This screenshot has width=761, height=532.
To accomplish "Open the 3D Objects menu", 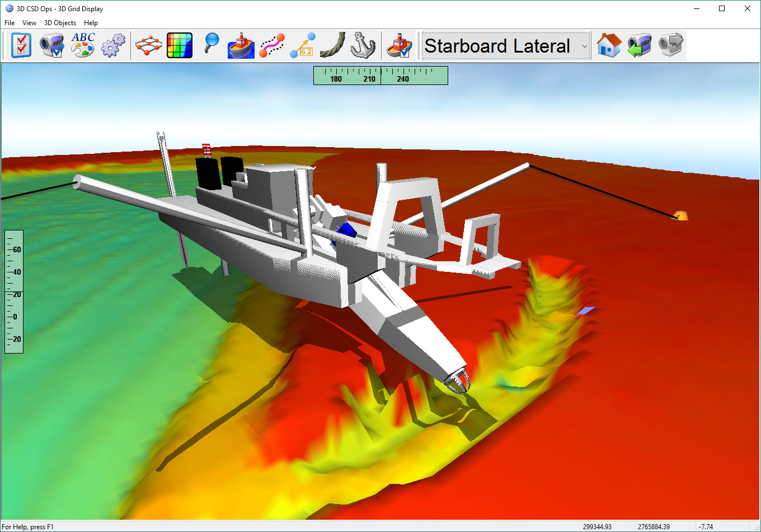I will [x=60, y=23].
